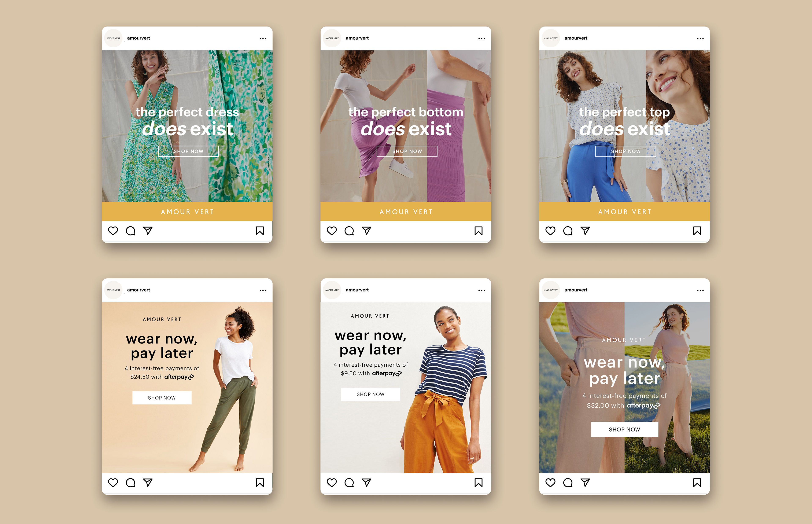Save the olive joggers post with bookmark icon
The image size is (812, 524).
(260, 483)
